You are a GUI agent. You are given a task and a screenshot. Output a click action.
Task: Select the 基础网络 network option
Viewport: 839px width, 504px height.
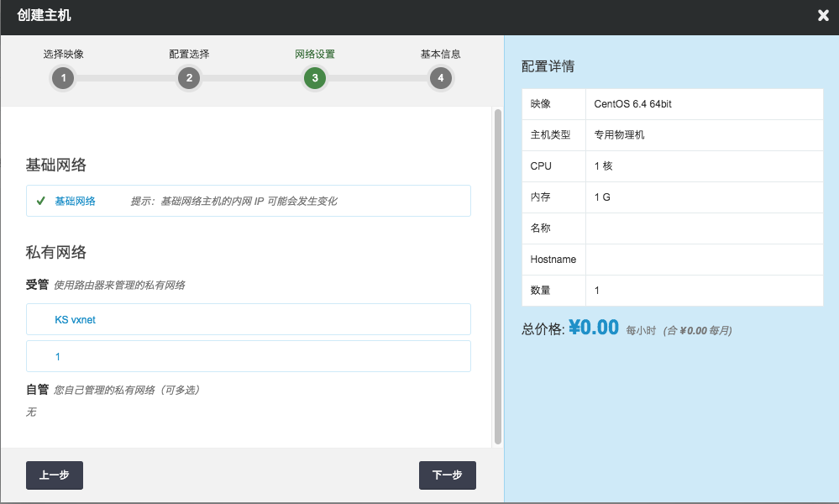75,201
